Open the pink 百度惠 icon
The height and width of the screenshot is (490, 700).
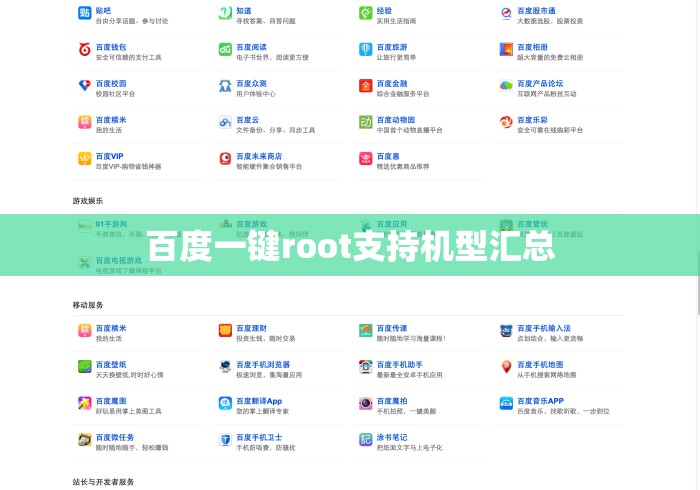pyautogui.click(x=366, y=158)
